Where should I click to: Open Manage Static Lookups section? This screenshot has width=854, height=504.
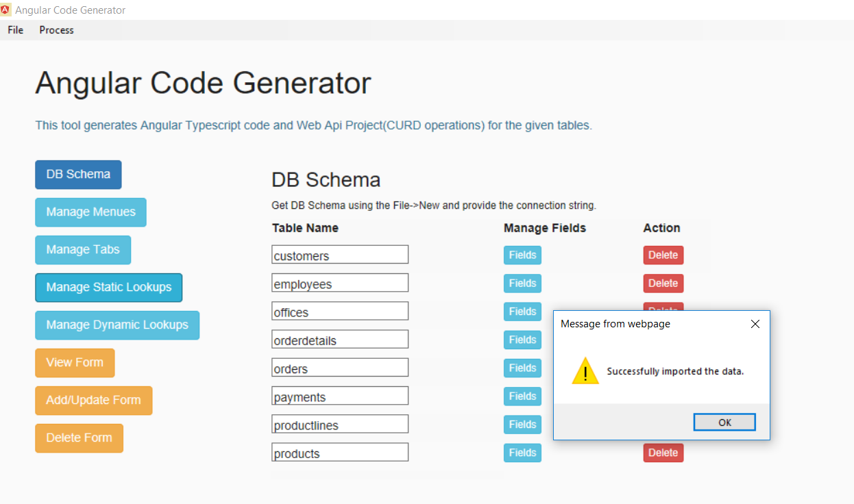click(x=108, y=288)
